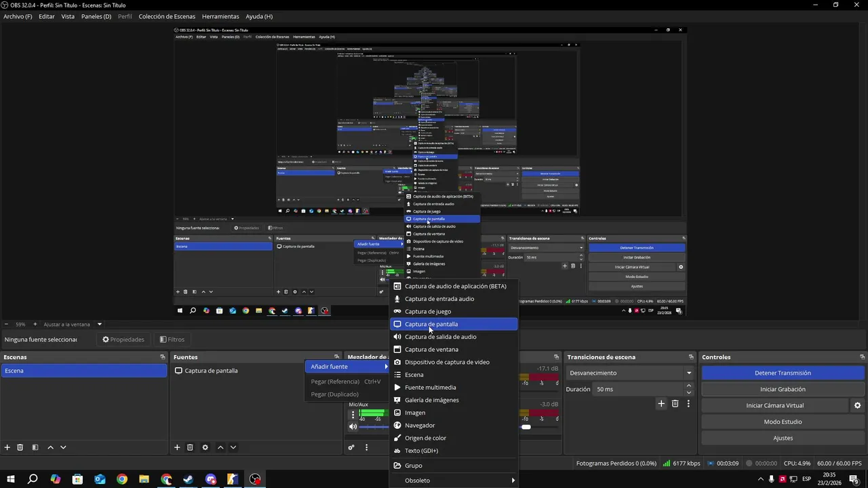868x488 pixels.
Task: Move source down arrow in Fuentes
Action: tap(233, 447)
